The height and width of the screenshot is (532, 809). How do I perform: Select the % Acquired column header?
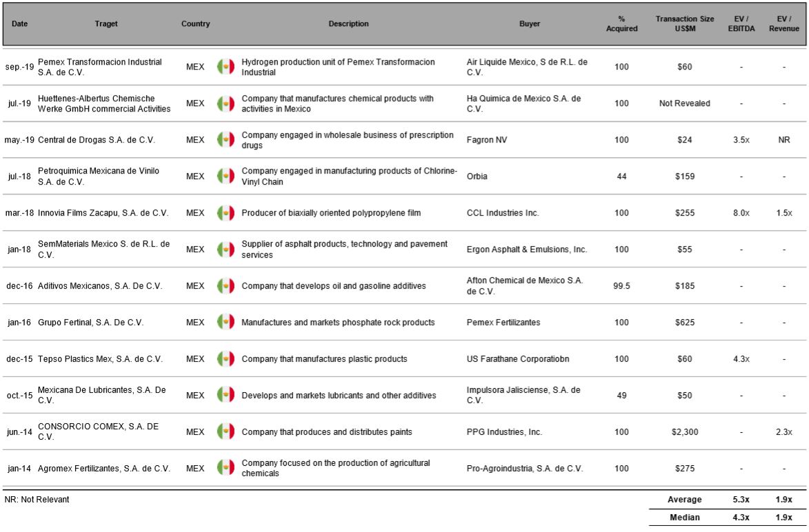coord(621,23)
